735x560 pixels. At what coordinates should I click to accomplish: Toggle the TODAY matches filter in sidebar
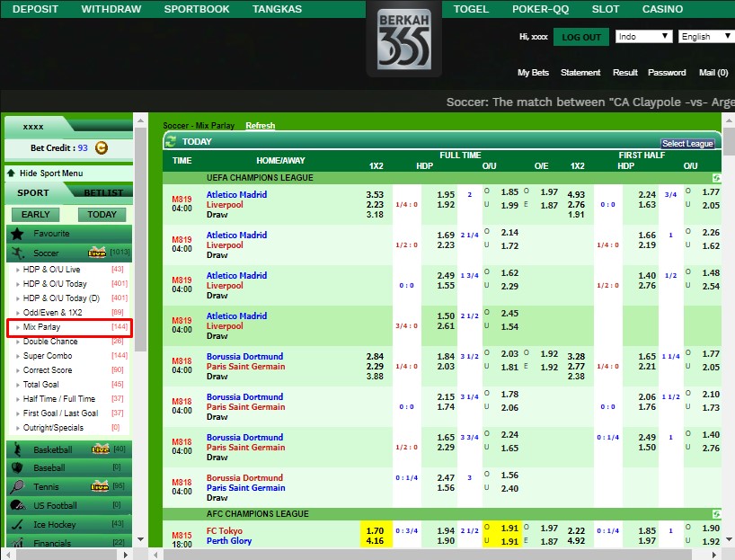pyautogui.click(x=102, y=215)
